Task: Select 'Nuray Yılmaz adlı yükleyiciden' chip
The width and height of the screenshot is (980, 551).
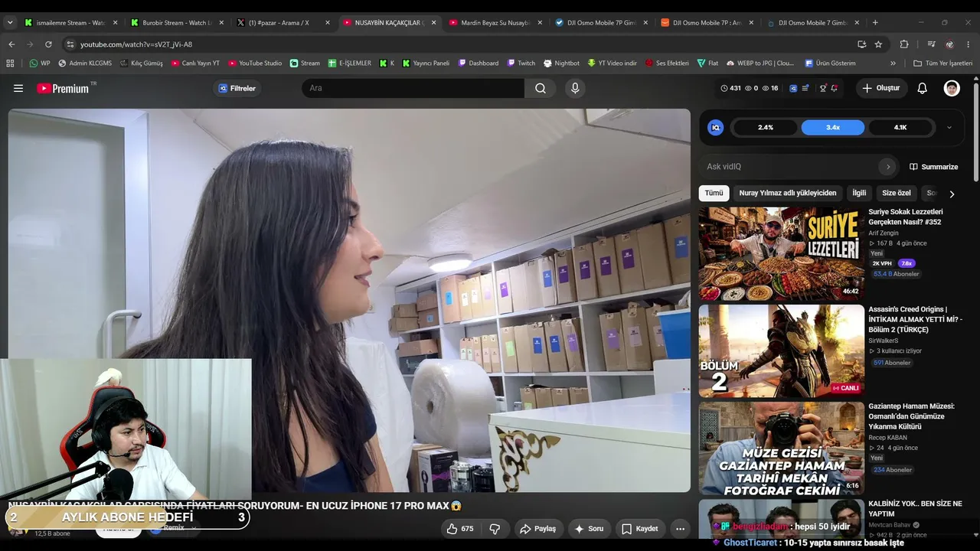Action: (788, 193)
